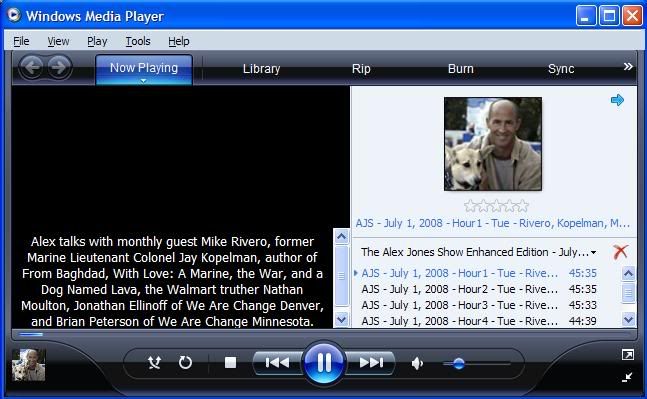
Task: Open the Library tab
Action: point(261,68)
